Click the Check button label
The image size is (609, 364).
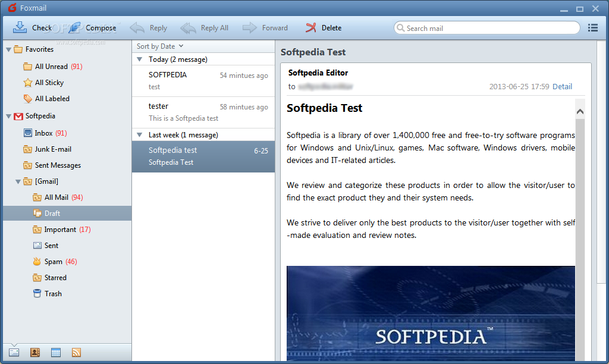pos(42,27)
